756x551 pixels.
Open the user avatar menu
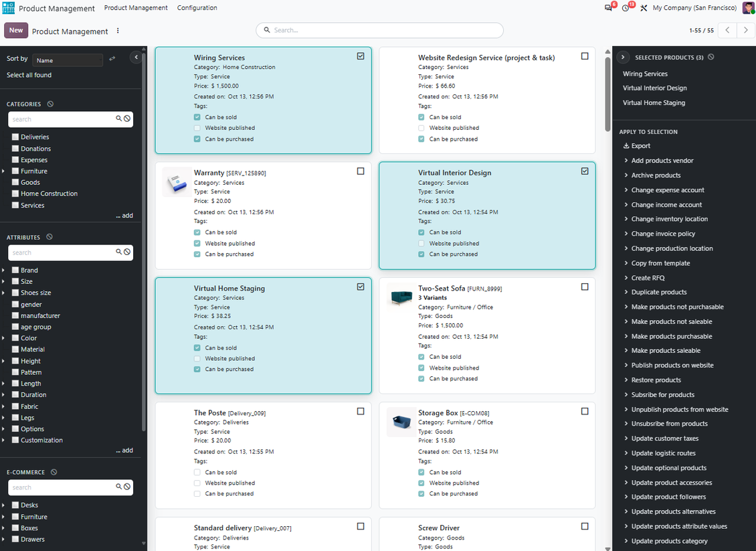coord(748,8)
